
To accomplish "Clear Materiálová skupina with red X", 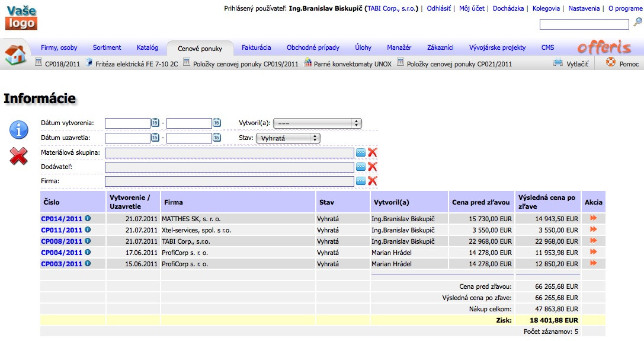I will coord(373,152).
